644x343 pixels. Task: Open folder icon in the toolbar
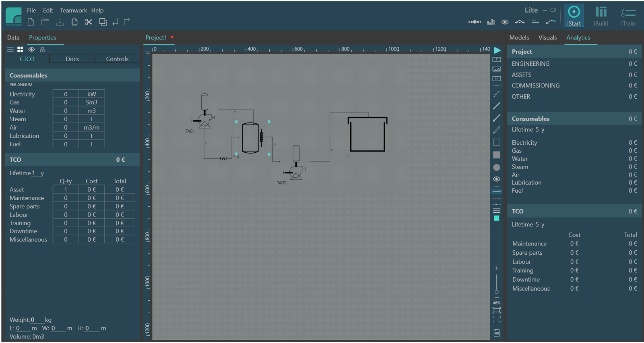[x=45, y=22]
